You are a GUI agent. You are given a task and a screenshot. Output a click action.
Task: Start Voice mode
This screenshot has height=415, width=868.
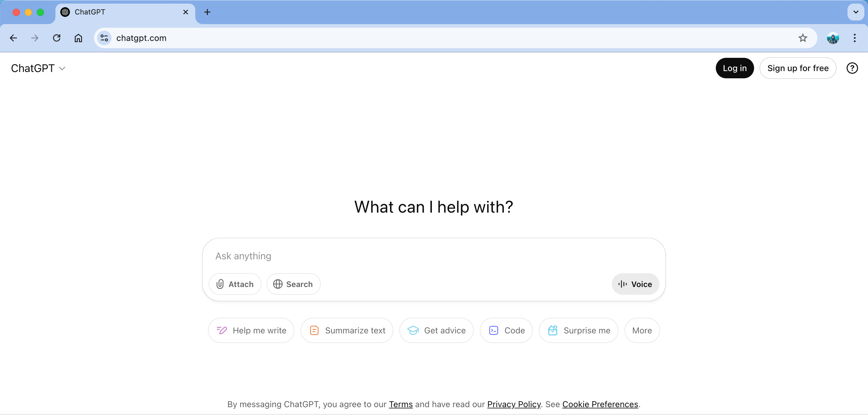tap(635, 284)
